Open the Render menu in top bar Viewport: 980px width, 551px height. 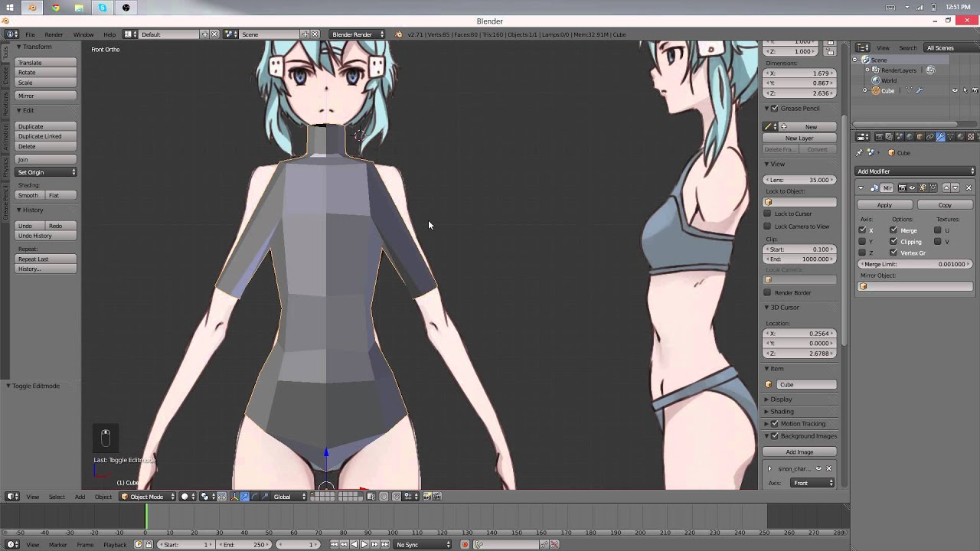point(54,34)
